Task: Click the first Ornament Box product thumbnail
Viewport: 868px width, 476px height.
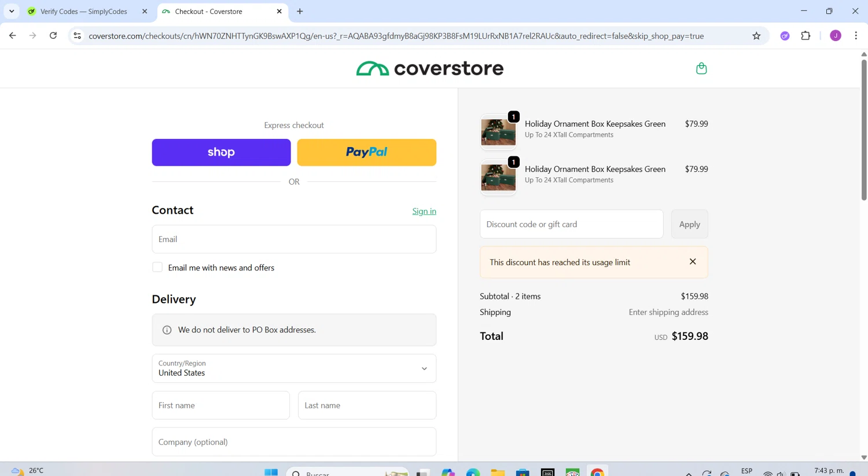Action: 498,132
